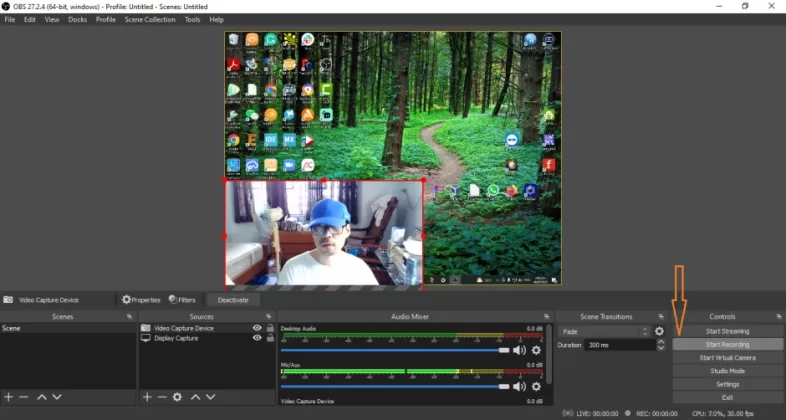Hide the Video Capture Device source

[257, 328]
